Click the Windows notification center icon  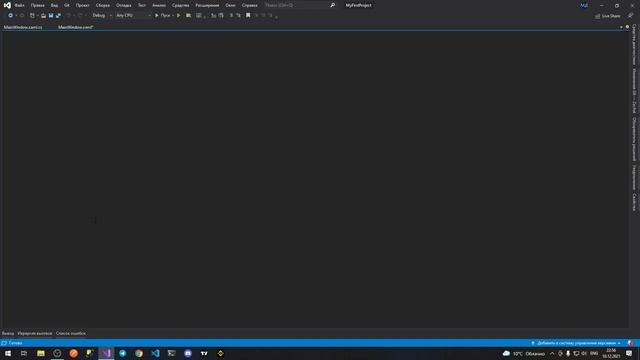[x=629, y=353]
